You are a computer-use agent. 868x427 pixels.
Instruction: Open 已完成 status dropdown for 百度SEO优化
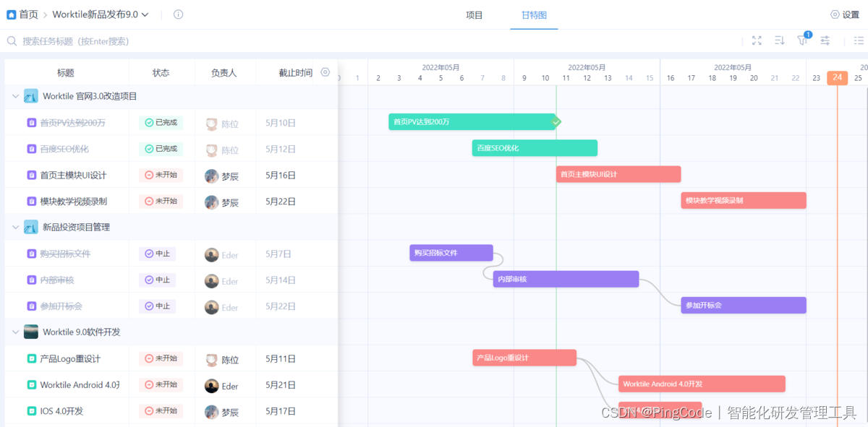click(x=161, y=149)
